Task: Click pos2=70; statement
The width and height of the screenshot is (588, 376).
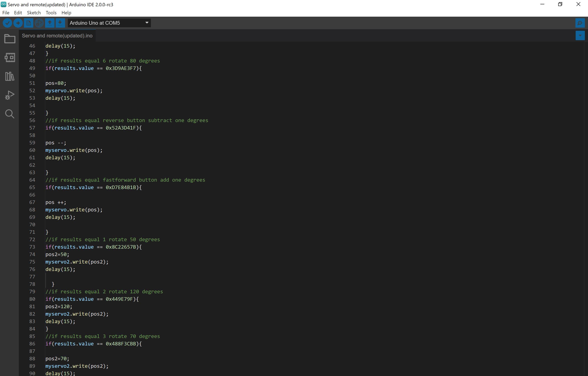Action: (x=57, y=359)
